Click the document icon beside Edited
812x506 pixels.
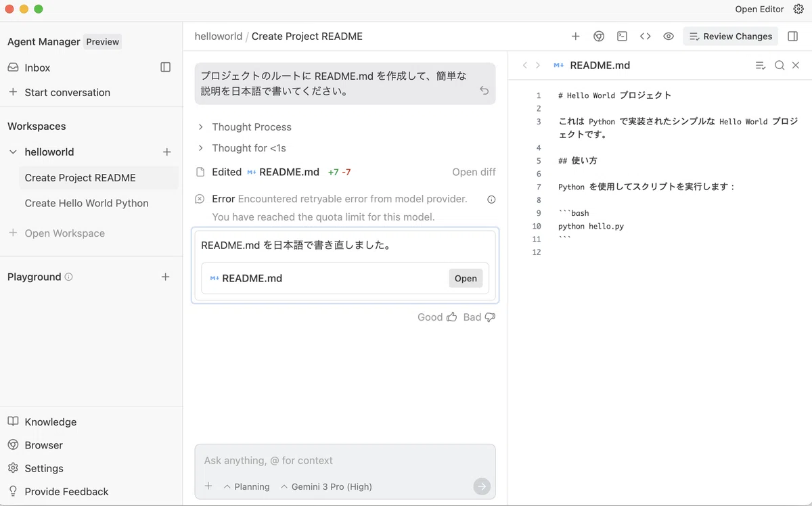point(200,172)
